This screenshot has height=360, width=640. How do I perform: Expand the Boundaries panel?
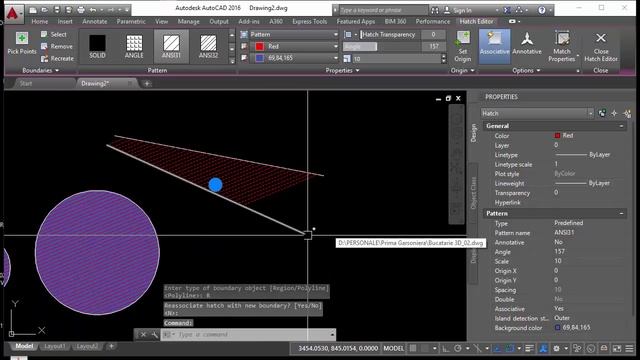[40, 71]
